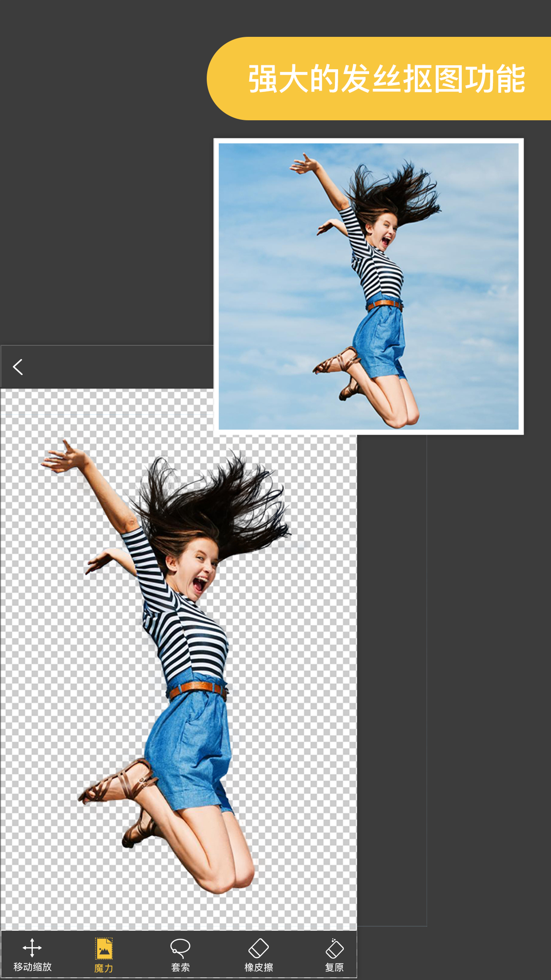Click the yellow 魔力 text label
551x980 pixels.
104,968
